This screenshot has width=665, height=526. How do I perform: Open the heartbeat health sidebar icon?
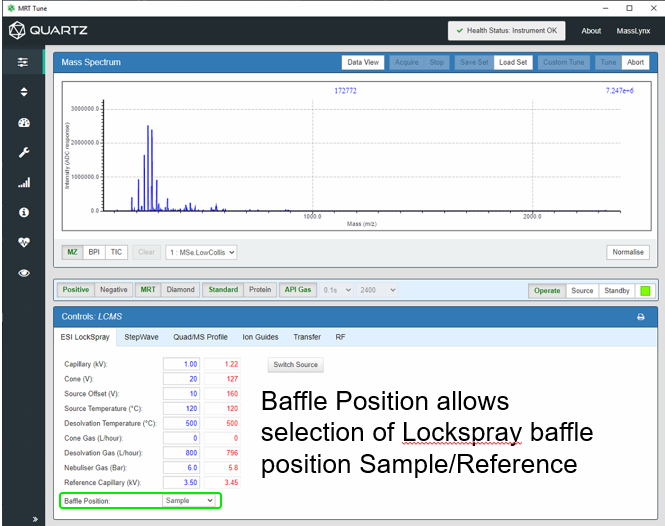pos(23,243)
